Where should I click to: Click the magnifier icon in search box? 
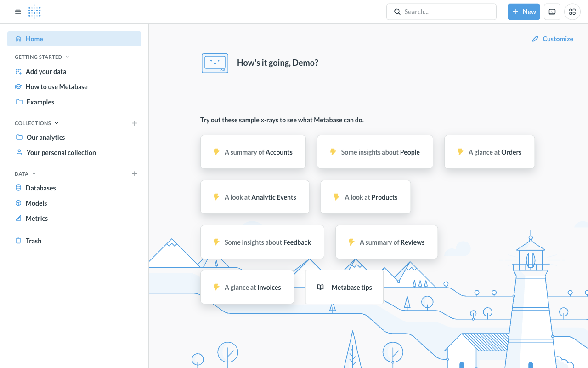[397, 12]
